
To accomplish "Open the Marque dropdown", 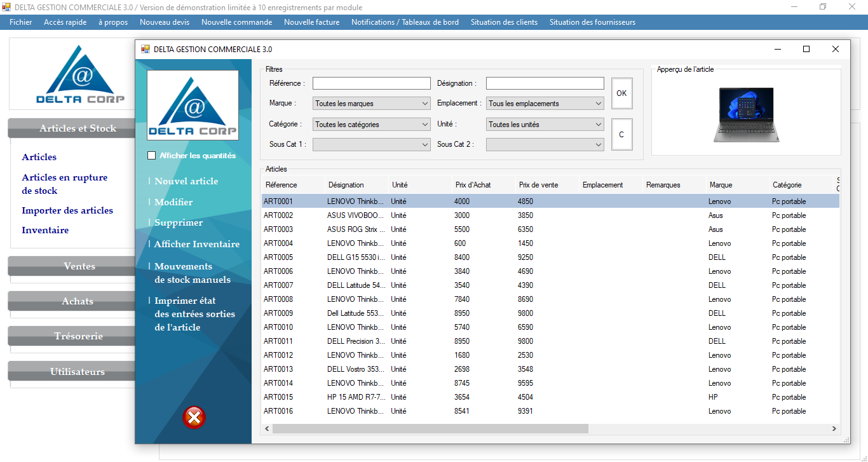I will click(372, 104).
